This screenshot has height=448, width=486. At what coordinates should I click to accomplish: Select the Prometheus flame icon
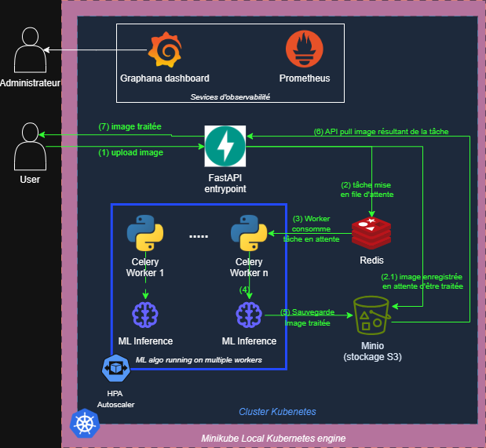305,49
